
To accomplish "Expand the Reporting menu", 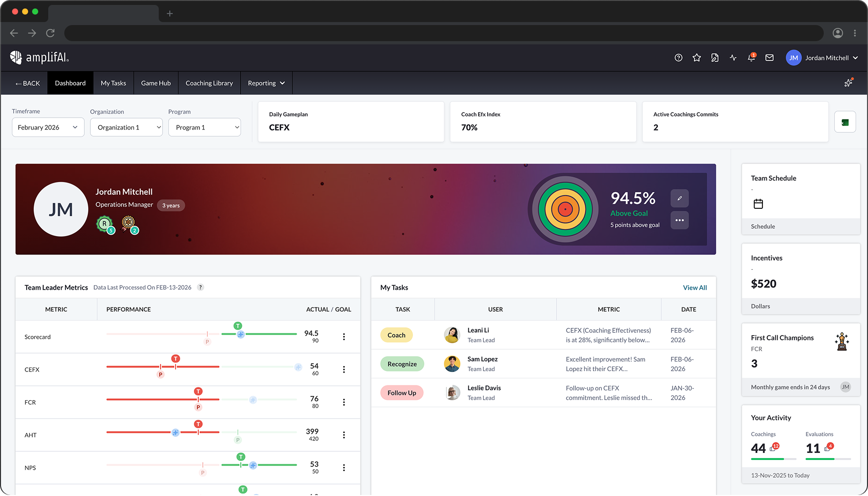I will (x=266, y=83).
